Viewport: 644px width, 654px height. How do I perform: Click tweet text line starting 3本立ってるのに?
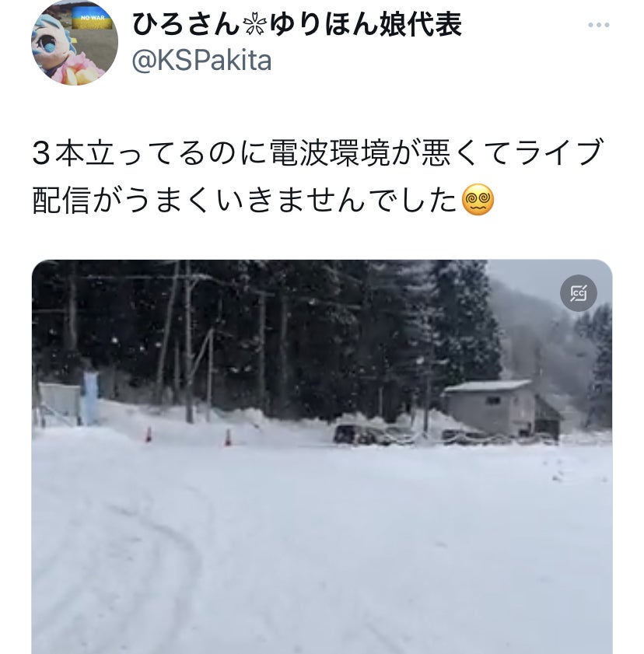[x=318, y=152]
